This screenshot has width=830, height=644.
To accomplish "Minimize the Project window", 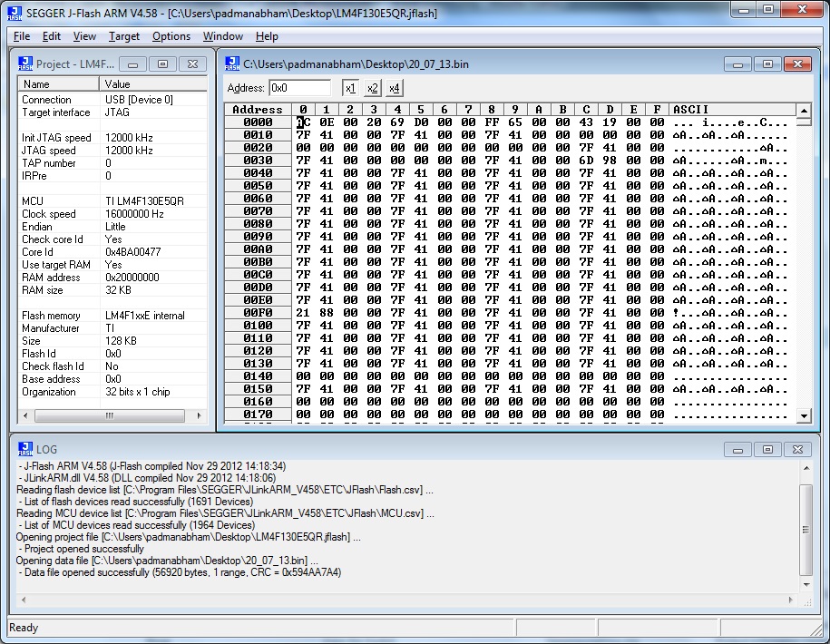I will (132, 64).
